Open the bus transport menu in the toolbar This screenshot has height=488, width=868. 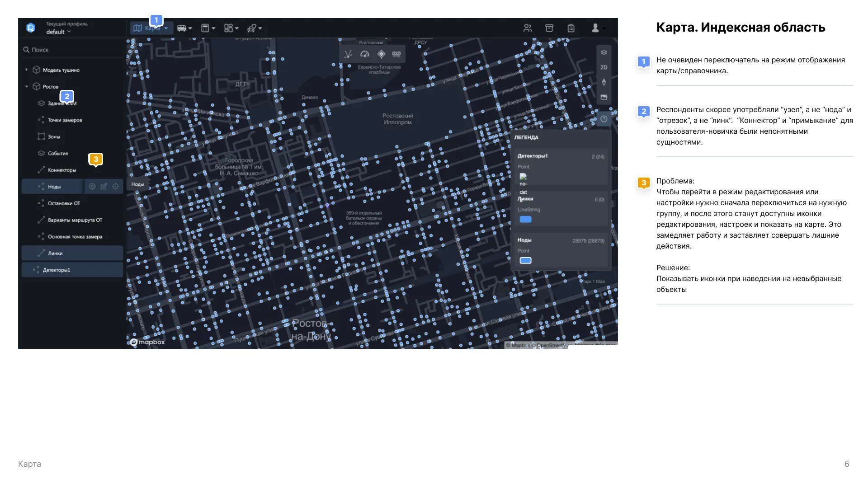pyautogui.click(x=184, y=28)
